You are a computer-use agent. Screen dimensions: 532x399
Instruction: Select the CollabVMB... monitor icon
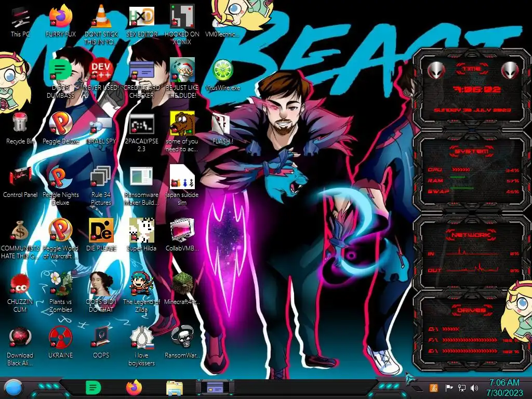coord(182,236)
